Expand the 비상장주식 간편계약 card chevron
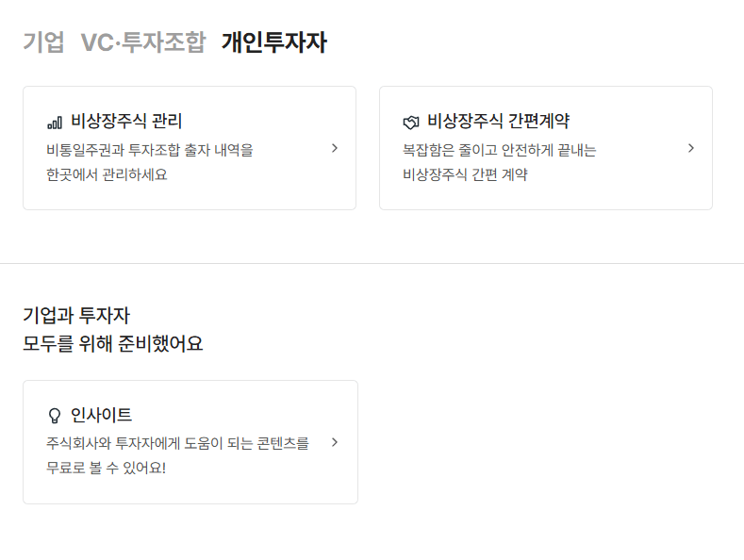Screen dimensions: 744x560 click(691, 148)
